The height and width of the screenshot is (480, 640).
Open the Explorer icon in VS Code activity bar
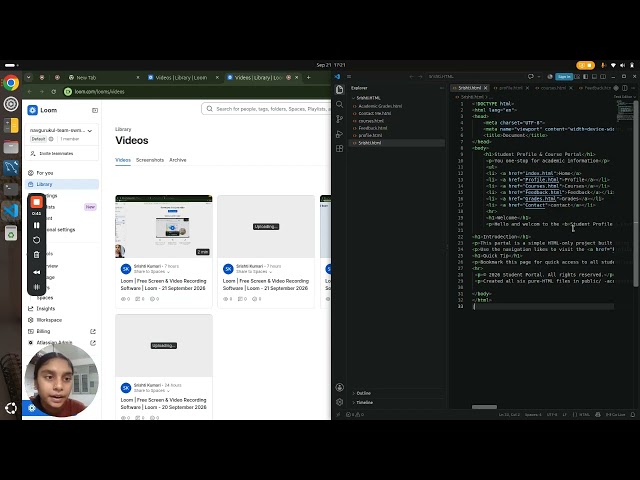tap(340, 89)
